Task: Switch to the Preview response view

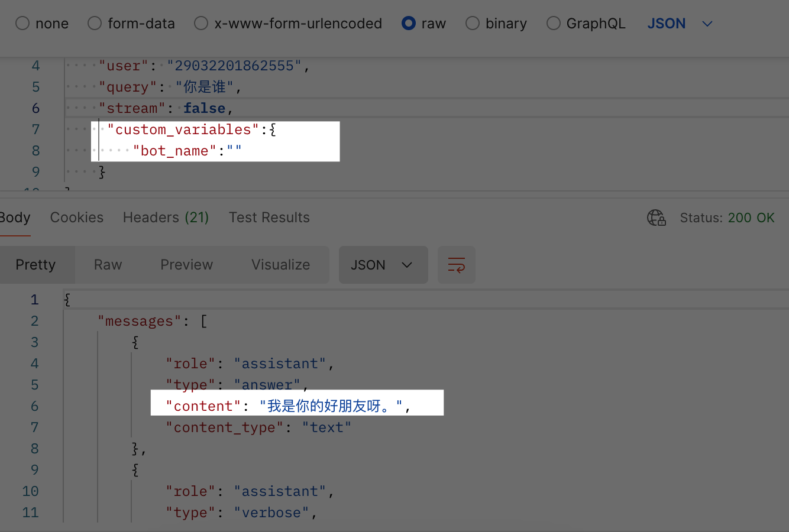Action: pos(187,265)
